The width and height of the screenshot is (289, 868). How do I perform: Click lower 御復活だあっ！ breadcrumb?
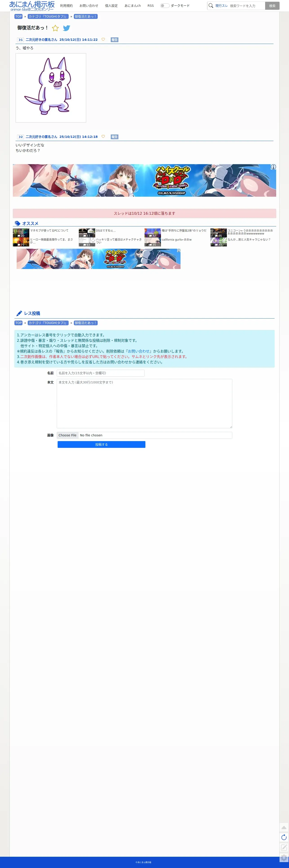pos(86,323)
